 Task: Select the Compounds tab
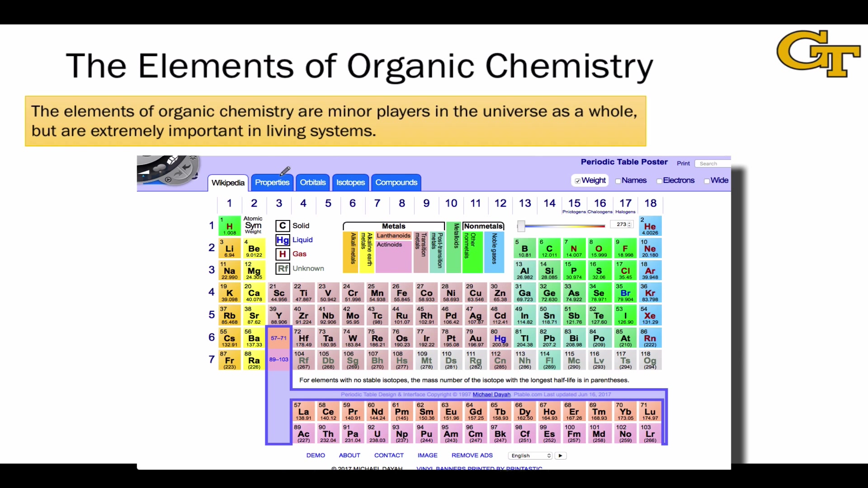[396, 183]
